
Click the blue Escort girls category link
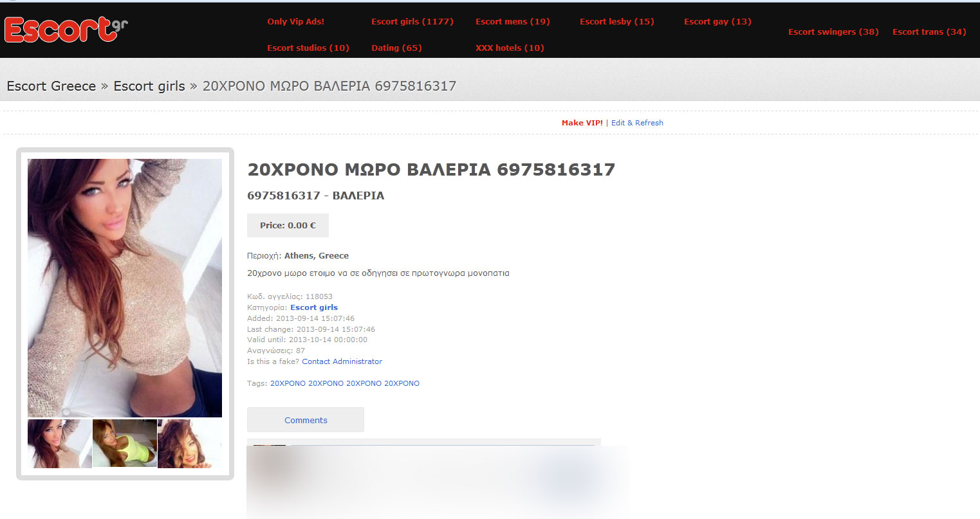(x=313, y=307)
